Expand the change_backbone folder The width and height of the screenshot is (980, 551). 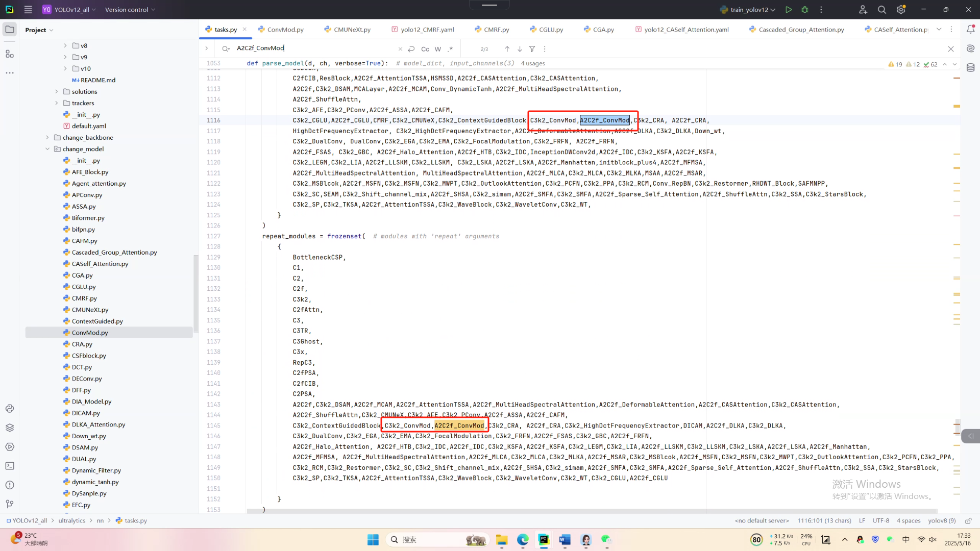pyautogui.click(x=47, y=138)
